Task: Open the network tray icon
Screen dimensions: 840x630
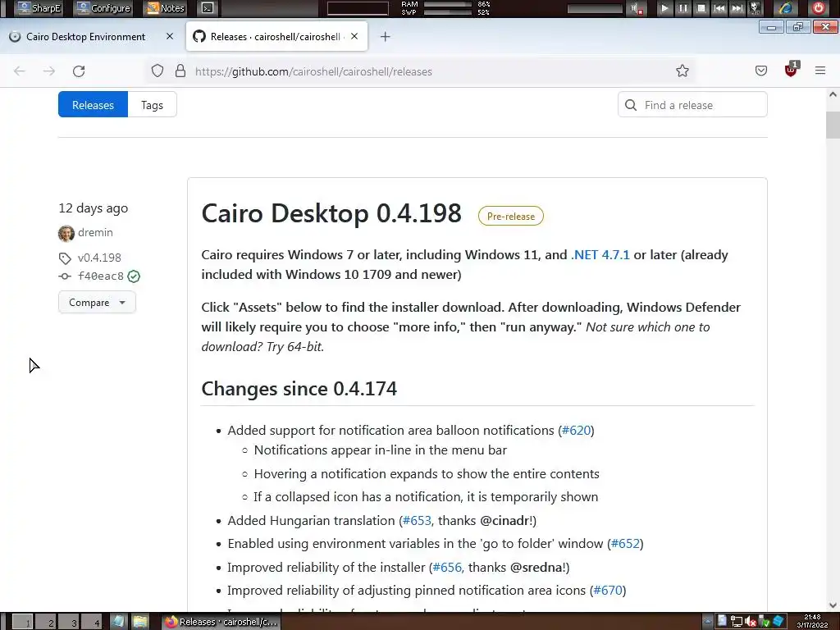Action: pos(736,622)
